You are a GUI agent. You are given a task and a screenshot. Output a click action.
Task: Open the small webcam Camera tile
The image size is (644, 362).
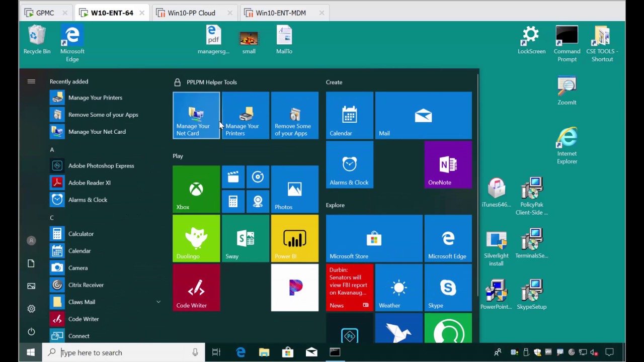click(x=258, y=202)
